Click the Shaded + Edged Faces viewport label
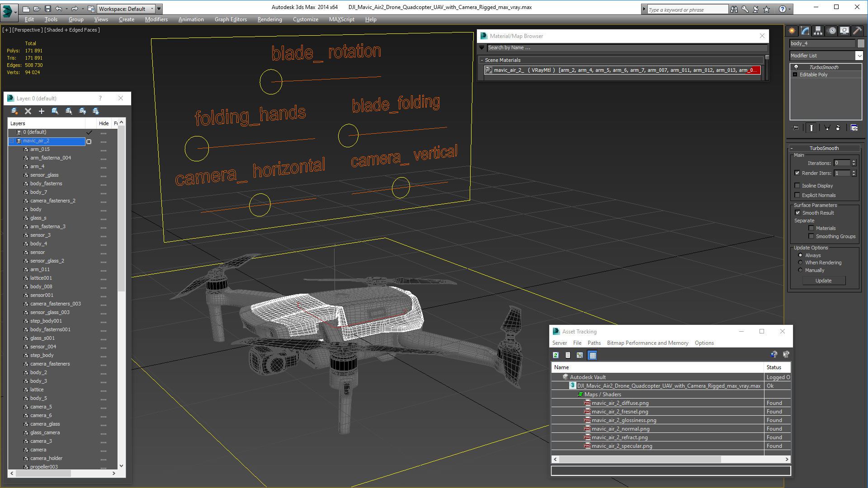This screenshot has width=868, height=488. click(x=72, y=30)
